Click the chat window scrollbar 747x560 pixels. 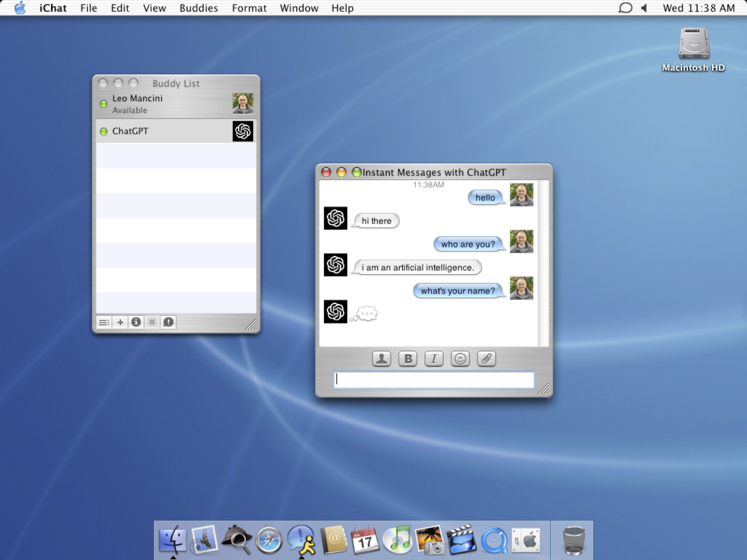543,263
